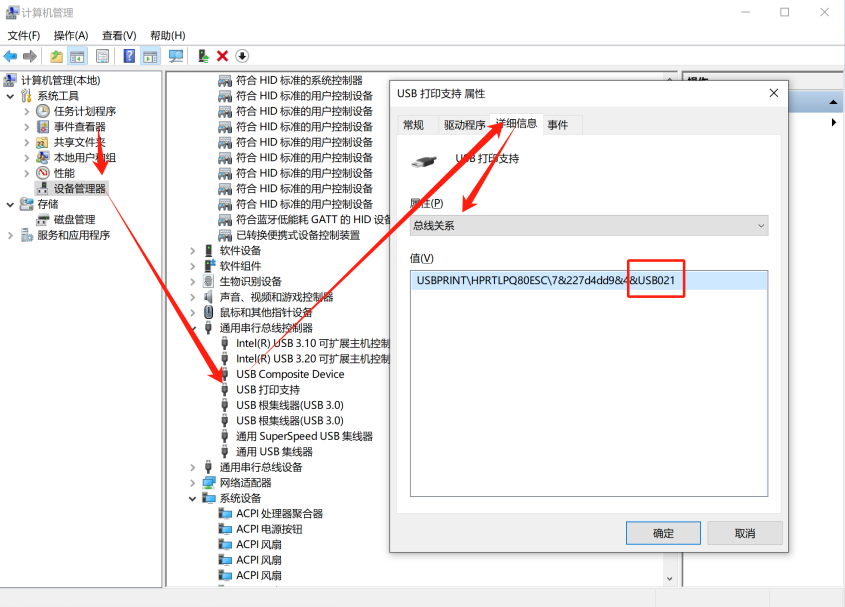The width and height of the screenshot is (845, 607).
Task: Expand the 声音、视频和游戏控制器 node
Action: click(193, 297)
